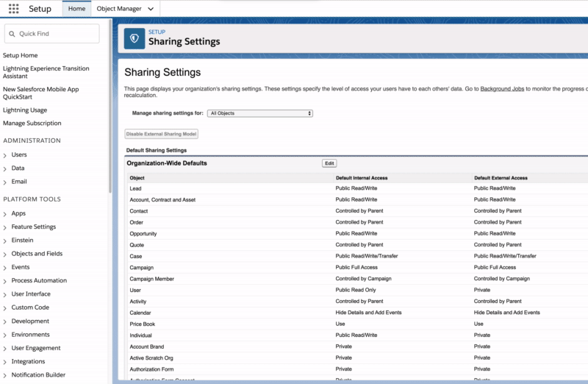Select the Account, Contract and Asset row
Screen dimensions: 588x384
pyautogui.click(x=357, y=199)
